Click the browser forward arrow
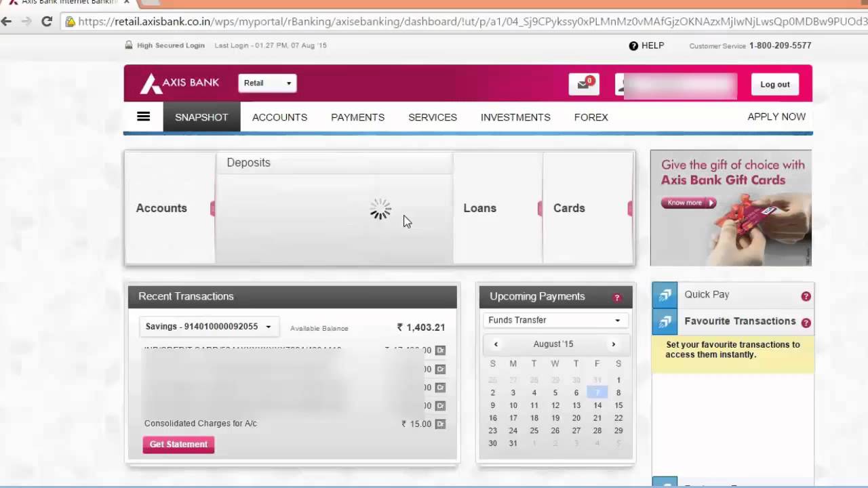This screenshot has height=488, width=868. tap(26, 21)
